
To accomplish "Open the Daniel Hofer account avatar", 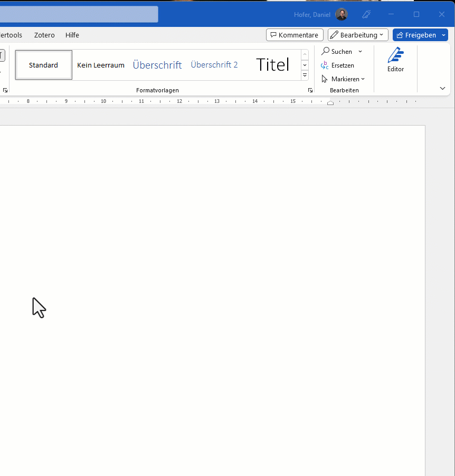I will pyautogui.click(x=342, y=14).
